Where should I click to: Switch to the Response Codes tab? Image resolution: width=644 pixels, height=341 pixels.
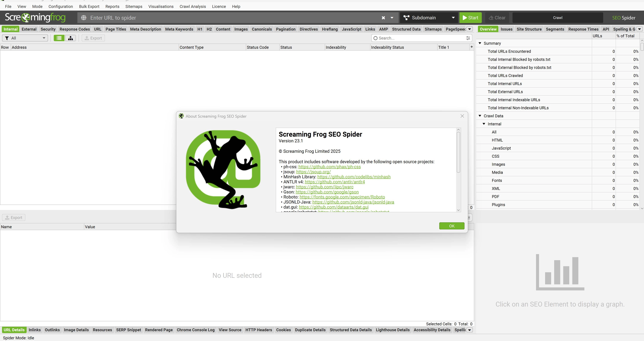pos(75,29)
